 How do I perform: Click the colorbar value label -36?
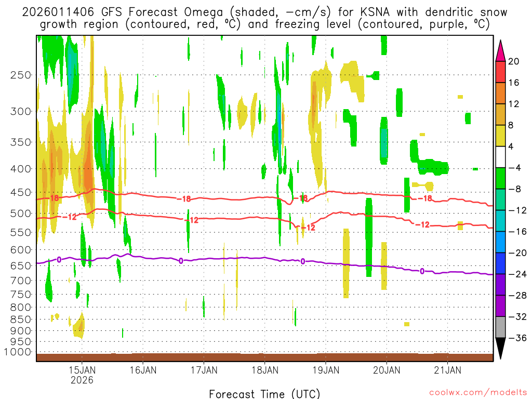(x=518, y=338)
